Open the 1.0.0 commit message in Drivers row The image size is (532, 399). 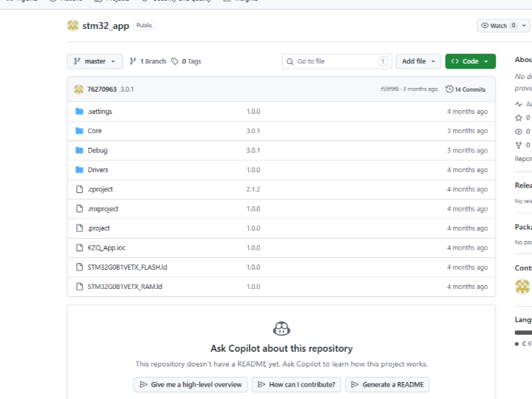pos(253,170)
